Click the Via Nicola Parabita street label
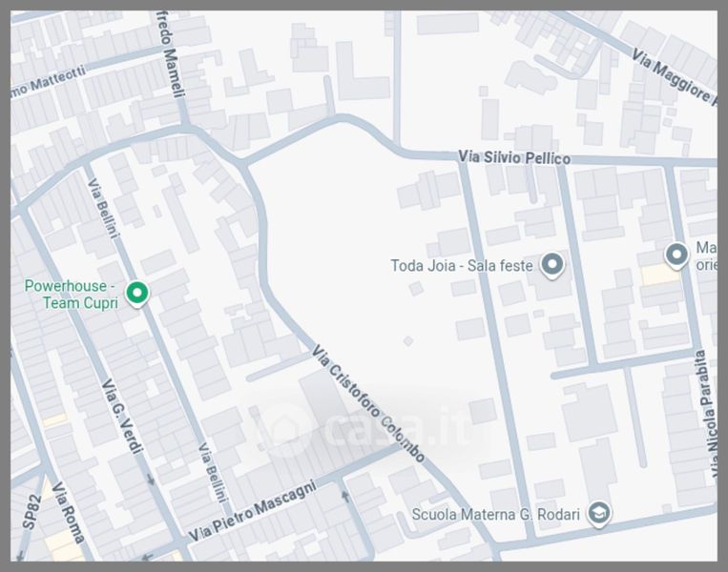Screen dimensions: 728x572 tap(706, 412)
